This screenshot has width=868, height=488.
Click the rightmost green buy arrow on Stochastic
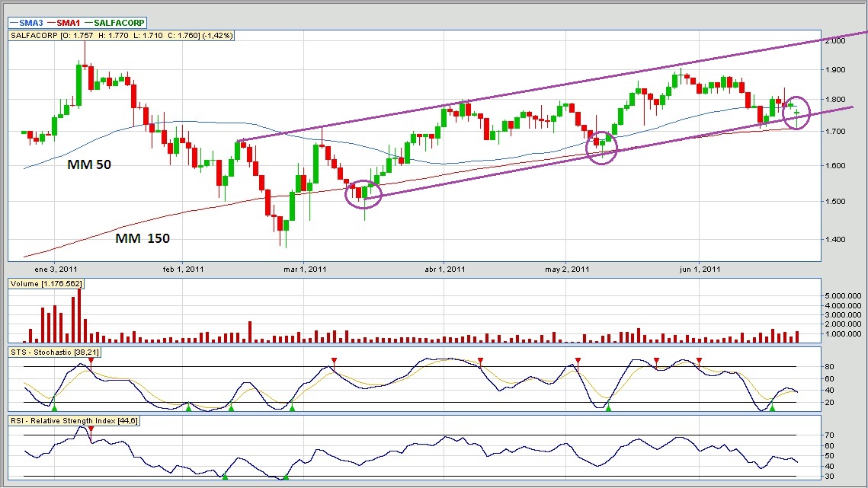tap(772, 408)
